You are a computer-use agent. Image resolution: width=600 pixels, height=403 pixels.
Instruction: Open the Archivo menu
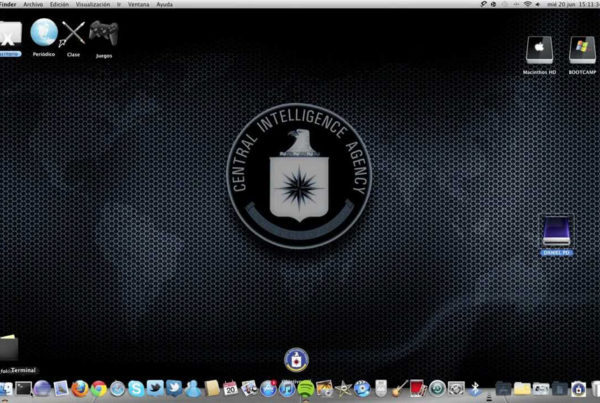(33, 5)
